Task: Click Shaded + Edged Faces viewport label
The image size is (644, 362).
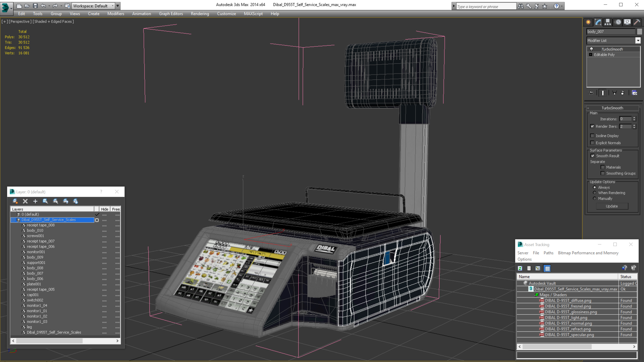Action: 53,21
